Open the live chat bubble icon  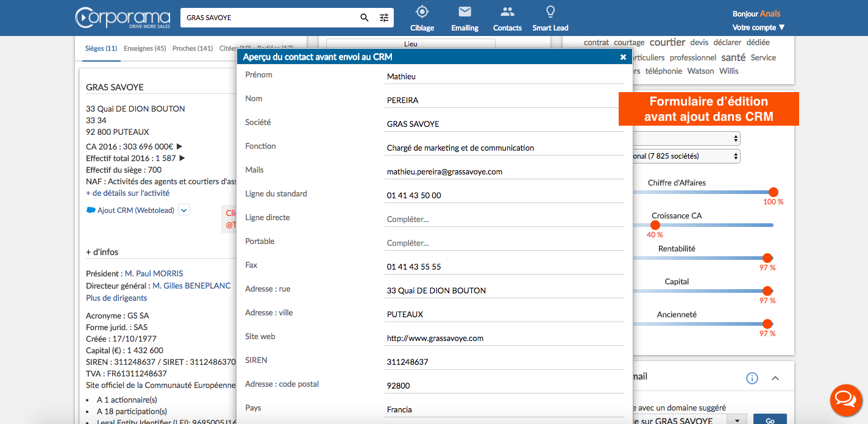(x=846, y=400)
